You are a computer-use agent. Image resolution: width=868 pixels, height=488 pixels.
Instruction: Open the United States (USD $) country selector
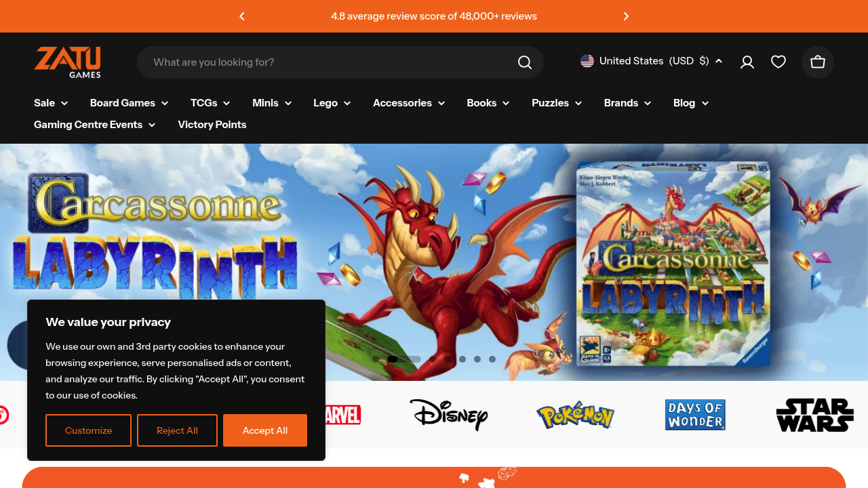pos(652,61)
